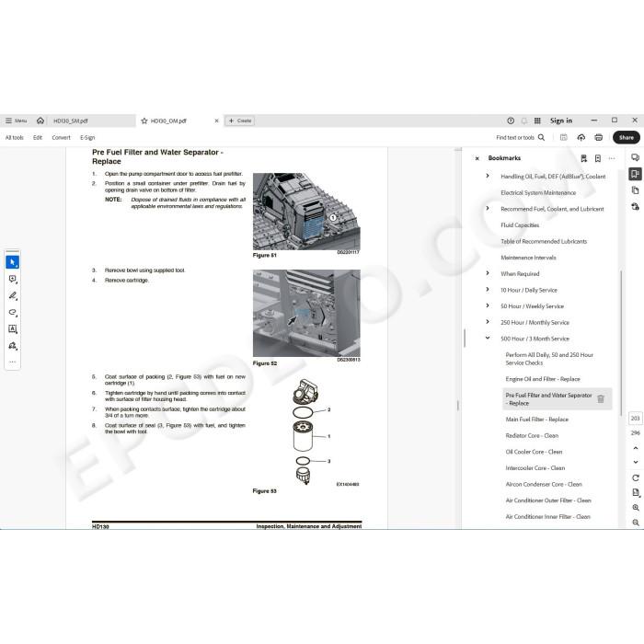Delete Pre Fuel Filter bookmark trash icon
Viewport: 644px width, 644px height.
601,398
